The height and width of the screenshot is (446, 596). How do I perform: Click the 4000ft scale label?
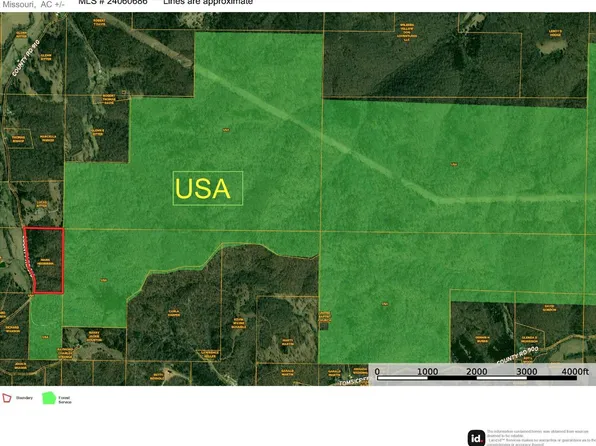coord(575,371)
